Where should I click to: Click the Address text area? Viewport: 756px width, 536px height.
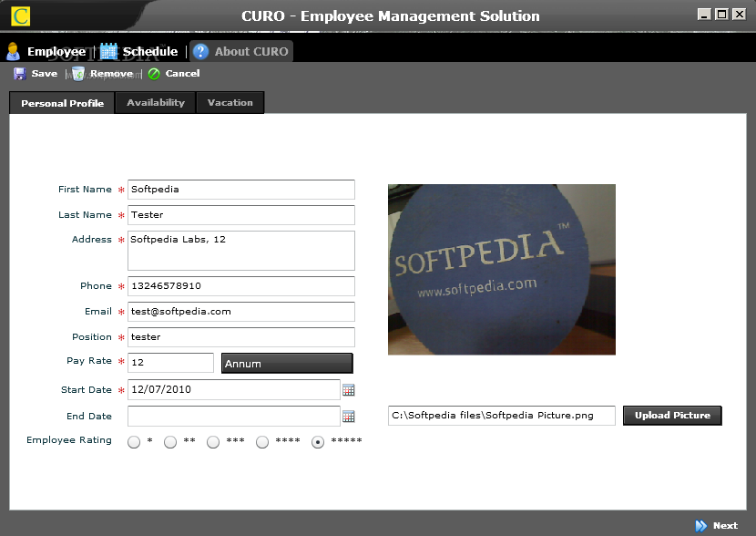pos(241,251)
